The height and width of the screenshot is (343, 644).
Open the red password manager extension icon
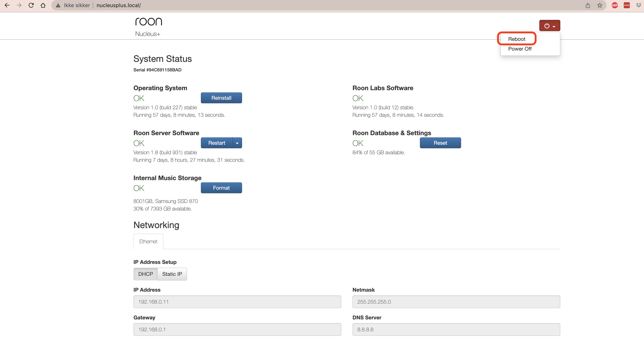coord(627,5)
